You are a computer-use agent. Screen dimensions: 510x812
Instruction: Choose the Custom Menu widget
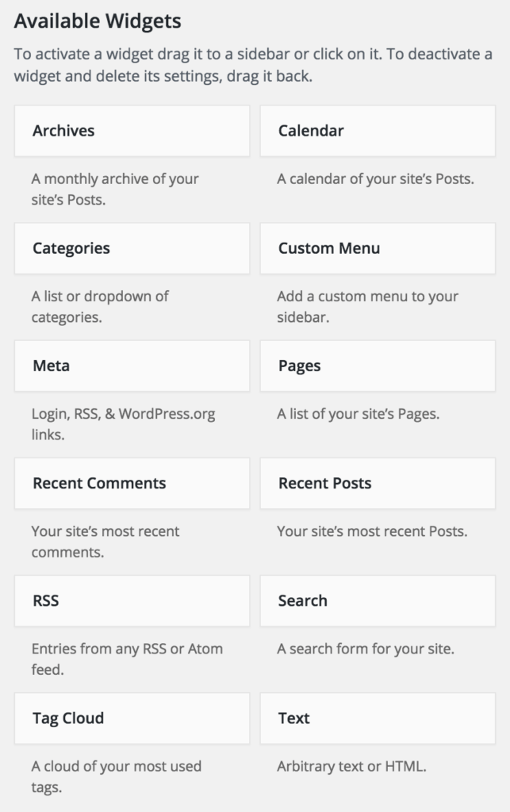378,248
